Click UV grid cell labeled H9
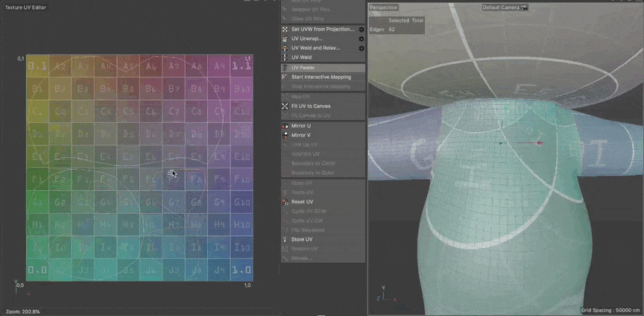The image size is (644, 316). click(x=219, y=225)
